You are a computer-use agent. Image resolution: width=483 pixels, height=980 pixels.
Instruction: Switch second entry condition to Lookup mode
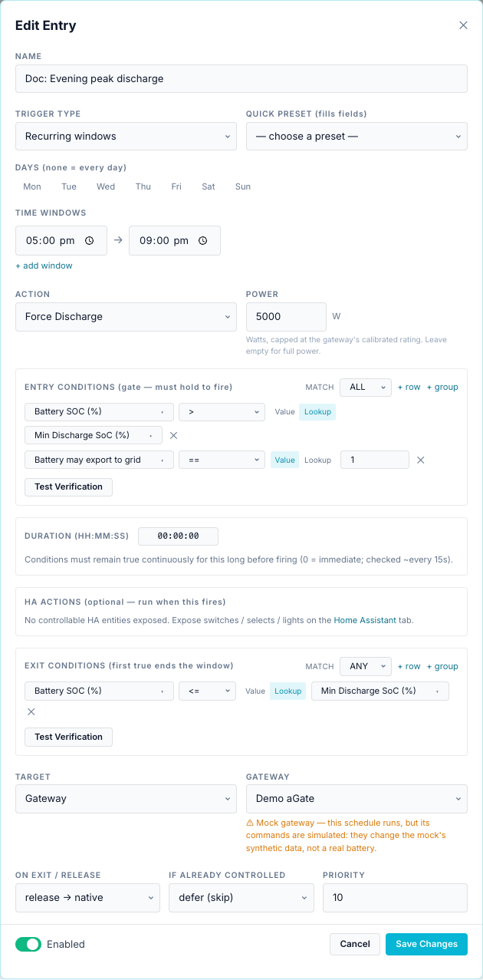tap(317, 460)
